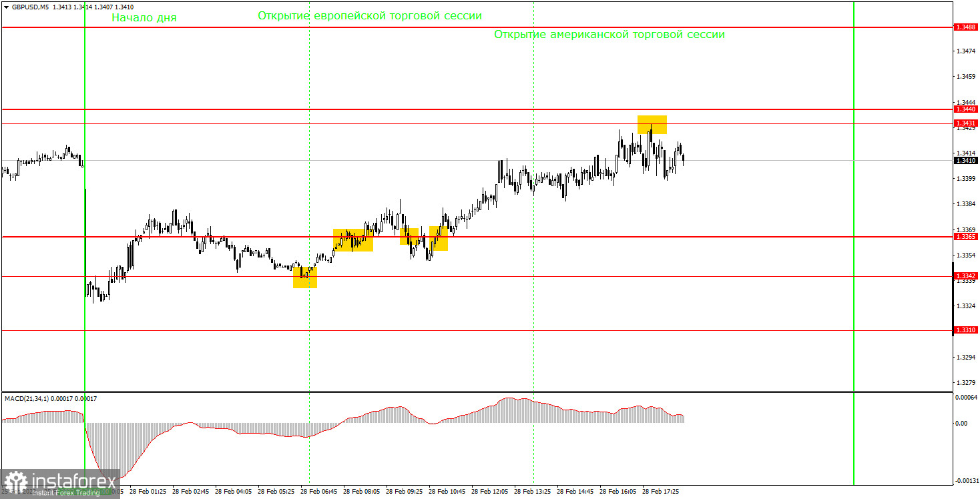The width and height of the screenshot is (980, 499).
Task: Select the 1.3440 red level price label
Action: point(966,109)
